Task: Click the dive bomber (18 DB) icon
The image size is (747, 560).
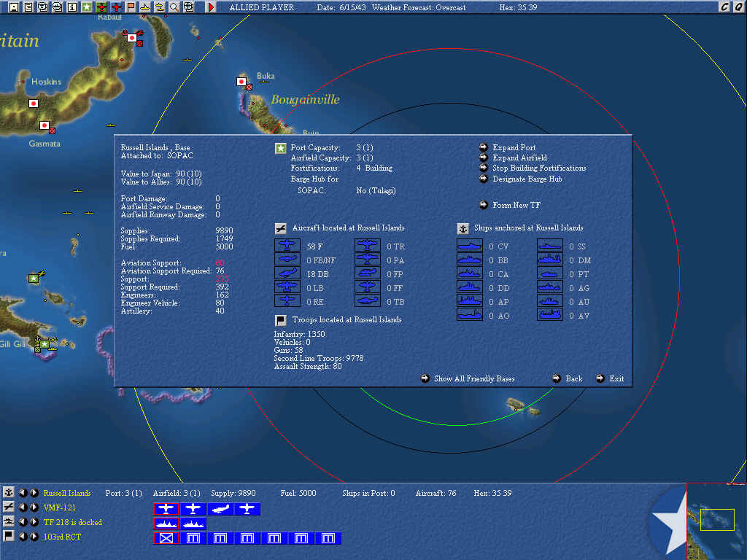Action: pyautogui.click(x=287, y=273)
